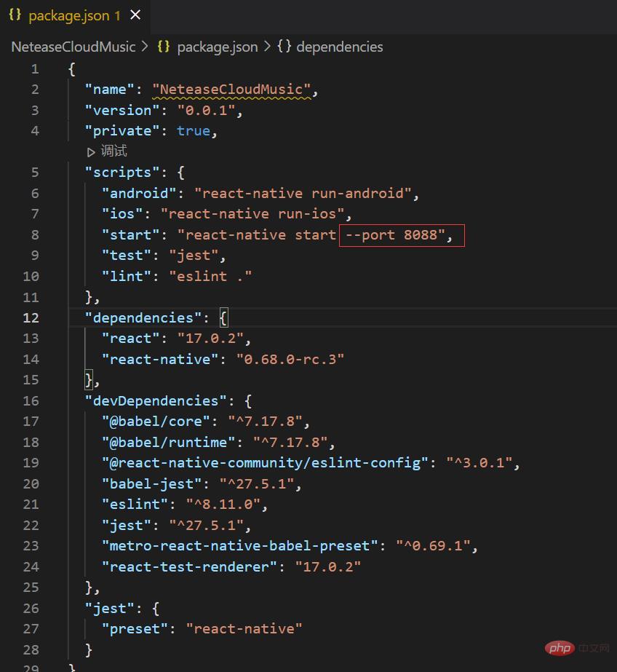Screen dimensions: 617x672
Task: Click the "android" script key
Action: [139, 194]
